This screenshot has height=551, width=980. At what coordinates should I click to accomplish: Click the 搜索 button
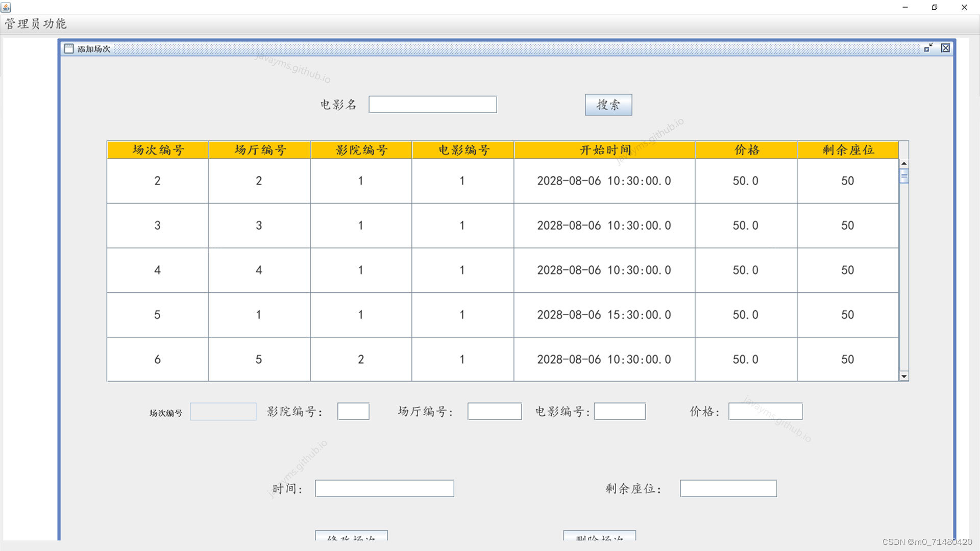(608, 105)
